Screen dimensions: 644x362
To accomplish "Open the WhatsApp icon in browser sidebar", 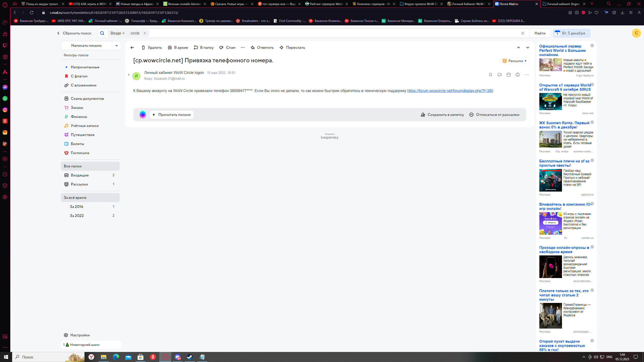I will pos(5,99).
